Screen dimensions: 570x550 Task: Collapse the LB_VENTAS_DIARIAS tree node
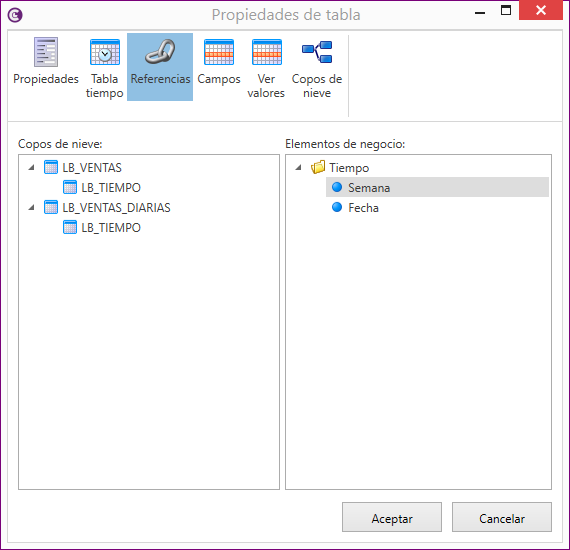coord(32,208)
